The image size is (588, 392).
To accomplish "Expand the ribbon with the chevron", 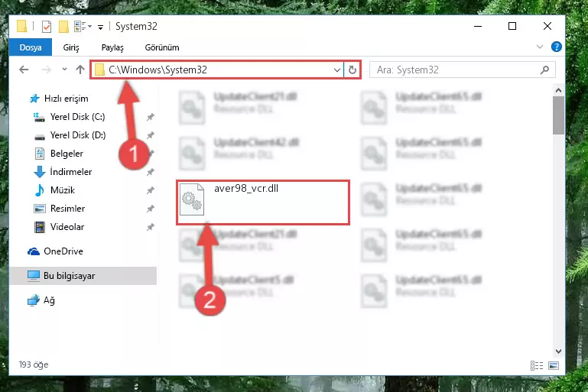I will tap(540, 47).
